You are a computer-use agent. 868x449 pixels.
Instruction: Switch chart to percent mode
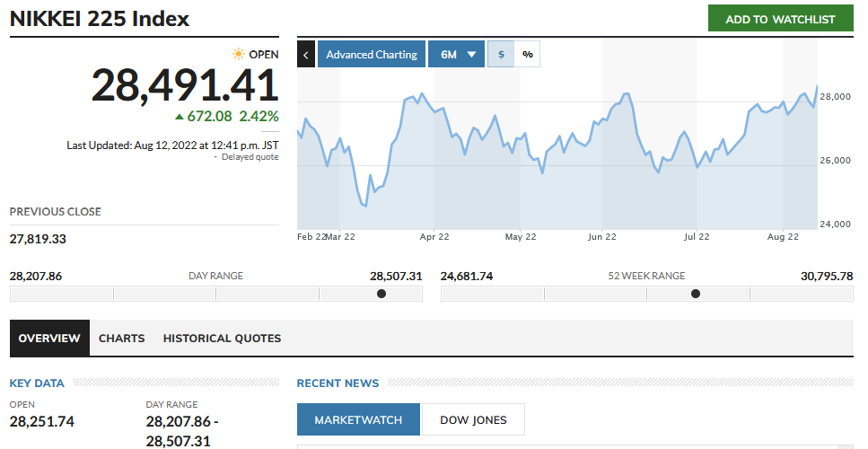click(x=527, y=54)
